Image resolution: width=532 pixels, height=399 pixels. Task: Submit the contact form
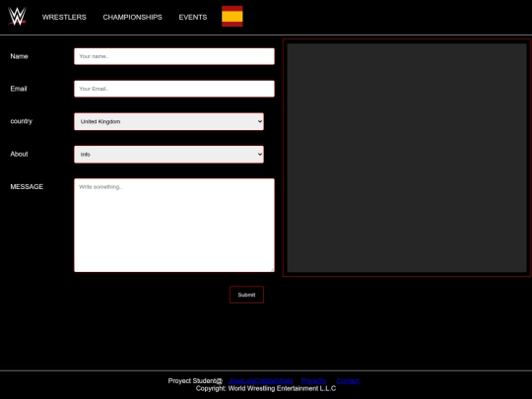[x=246, y=295]
